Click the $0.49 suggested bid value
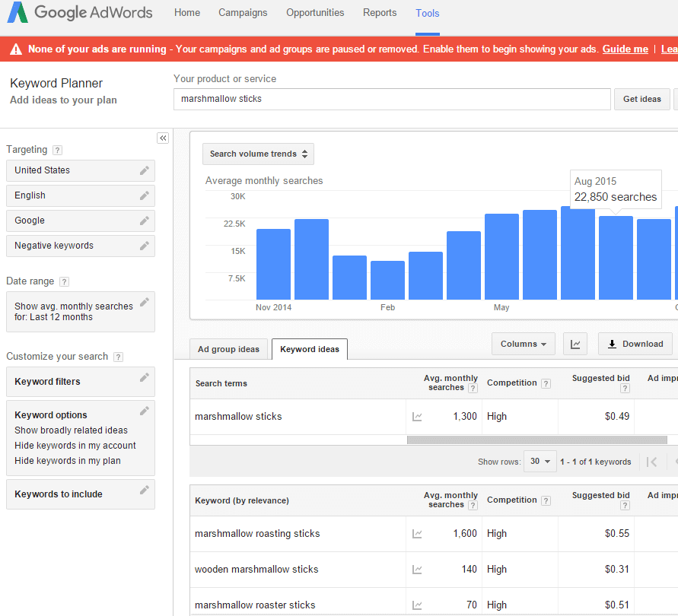 [x=617, y=417]
